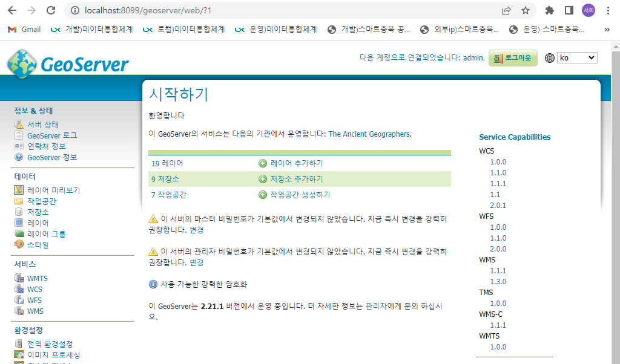The image size is (620, 364).
Task: Click the 전역 환경설정 server icon
Action: coord(19,343)
